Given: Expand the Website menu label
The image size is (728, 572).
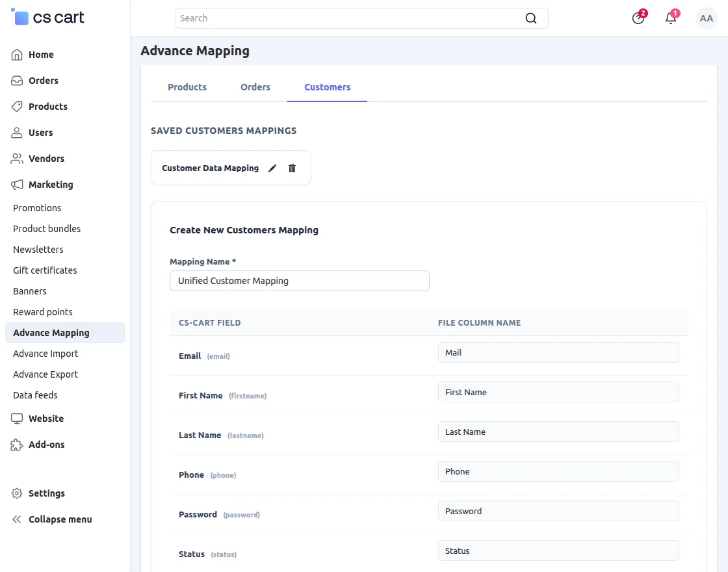Looking at the screenshot, I should point(46,419).
